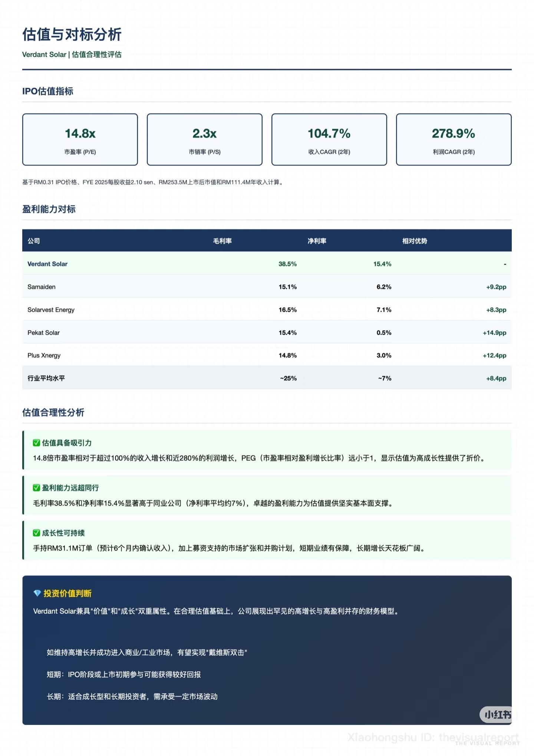The width and height of the screenshot is (534, 756).
Task: Click the green checkmark beside 盈利能力远超同行
Action: click(x=36, y=488)
